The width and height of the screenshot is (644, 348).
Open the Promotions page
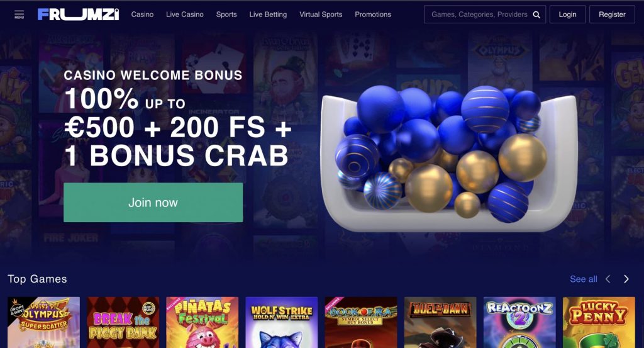(373, 14)
